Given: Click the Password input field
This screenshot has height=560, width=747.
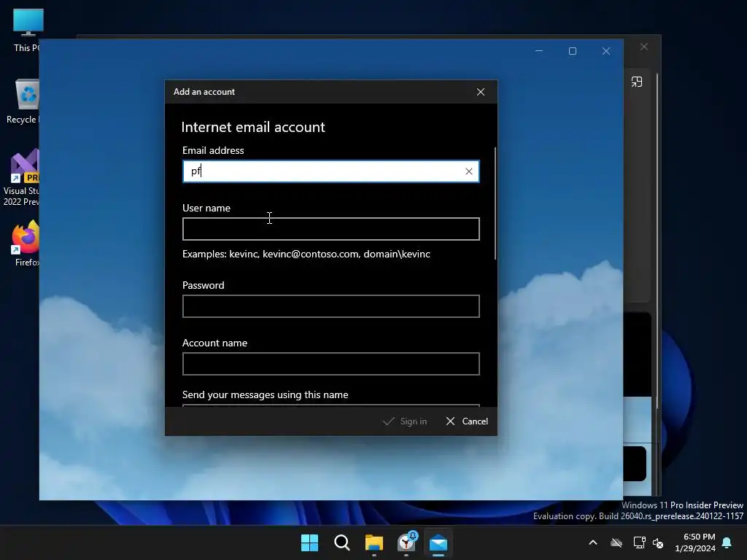Looking at the screenshot, I should pos(330,306).
